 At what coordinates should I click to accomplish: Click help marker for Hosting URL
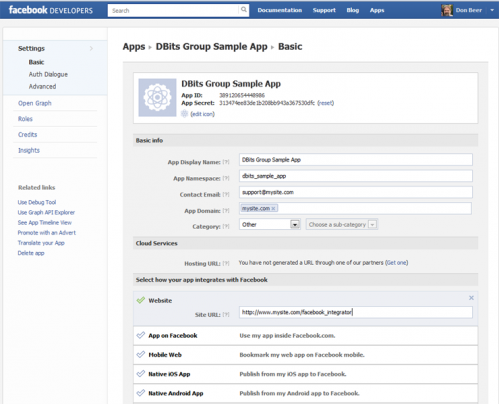[226, 263]
